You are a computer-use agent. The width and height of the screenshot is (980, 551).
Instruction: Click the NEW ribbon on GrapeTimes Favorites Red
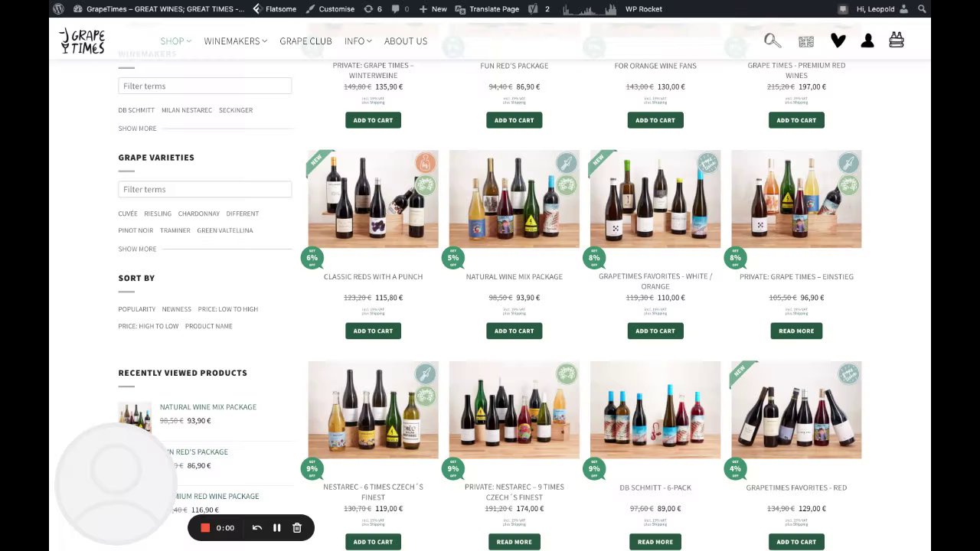click(741, 373)
